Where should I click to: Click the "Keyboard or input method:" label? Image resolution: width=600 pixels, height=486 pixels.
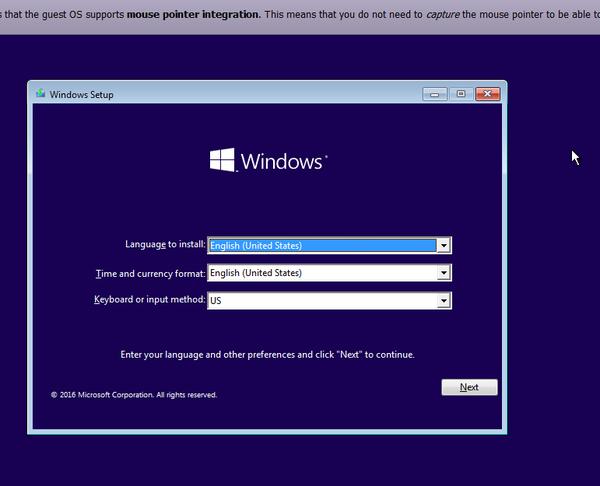(x=149, y=300)
